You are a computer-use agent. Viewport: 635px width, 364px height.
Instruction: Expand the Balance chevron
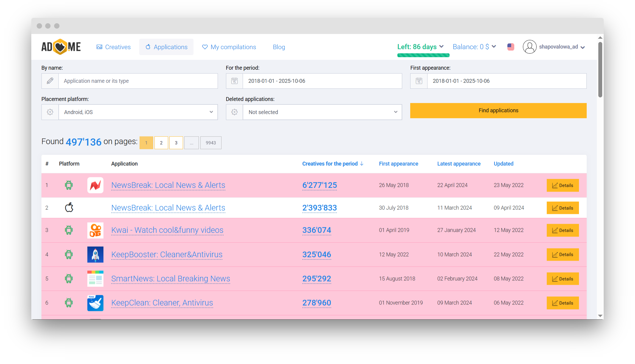pyautogui.click(x=494, y=46)
